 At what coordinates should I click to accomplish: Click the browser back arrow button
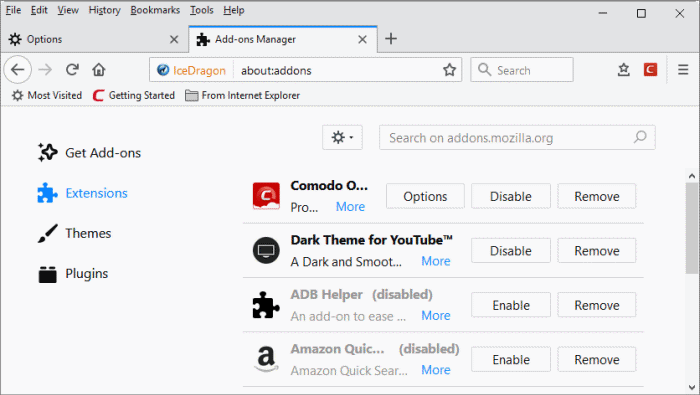click(18, 70)
